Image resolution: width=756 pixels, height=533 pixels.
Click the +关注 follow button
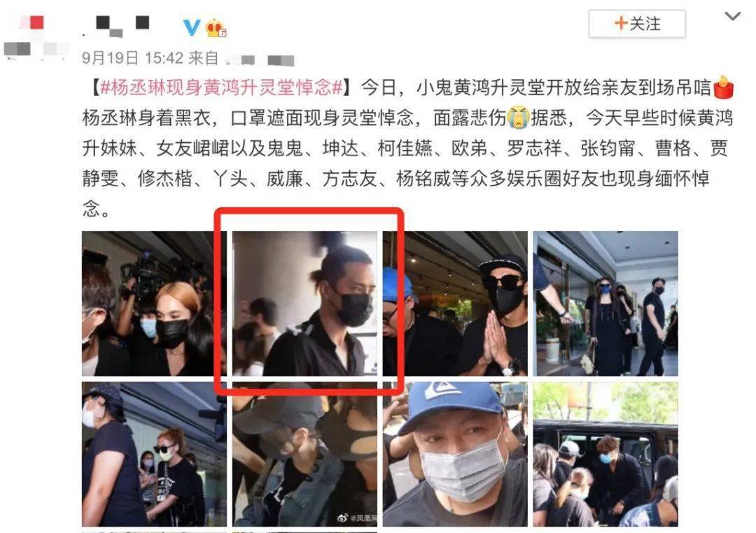pos(637,24)
